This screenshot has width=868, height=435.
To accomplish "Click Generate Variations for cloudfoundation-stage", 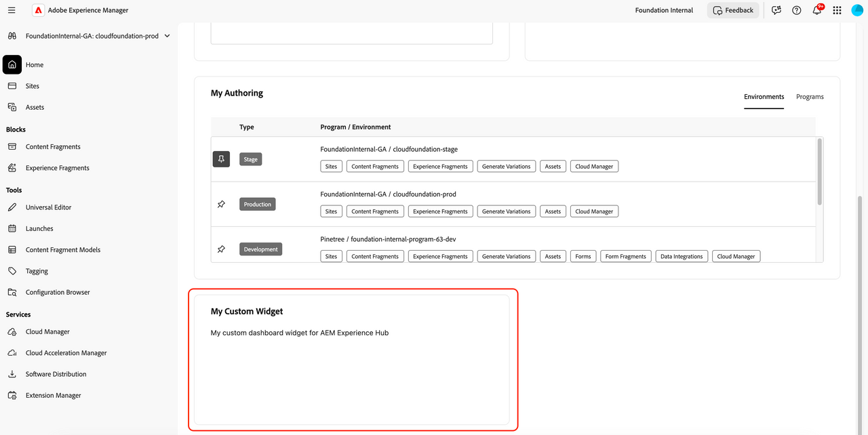I will [x=506, y=165].
